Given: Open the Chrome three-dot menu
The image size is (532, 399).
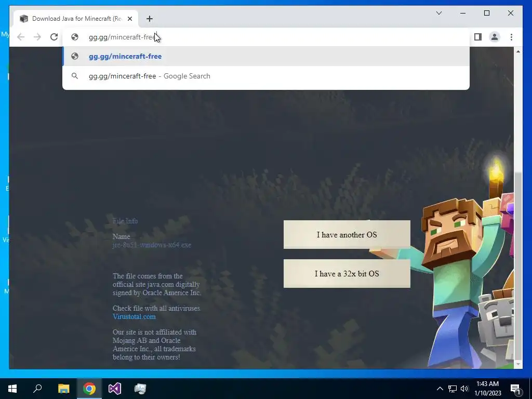Looking at the screenshot, I should [511, 37].
